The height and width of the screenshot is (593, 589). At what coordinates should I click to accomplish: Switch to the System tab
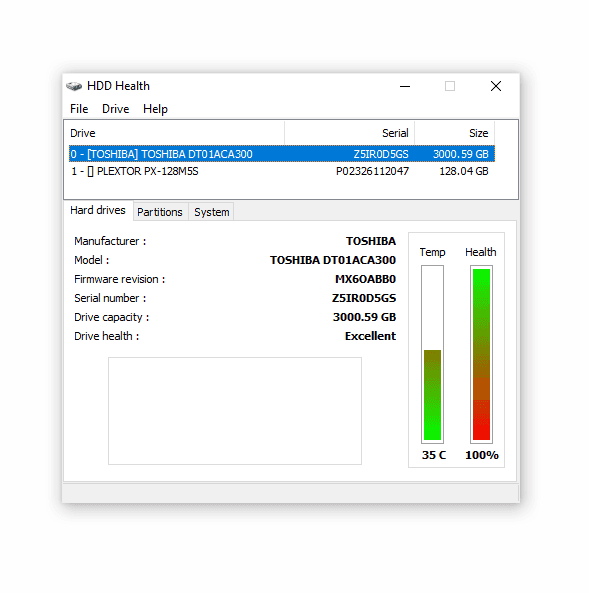[x=211, y=212]
